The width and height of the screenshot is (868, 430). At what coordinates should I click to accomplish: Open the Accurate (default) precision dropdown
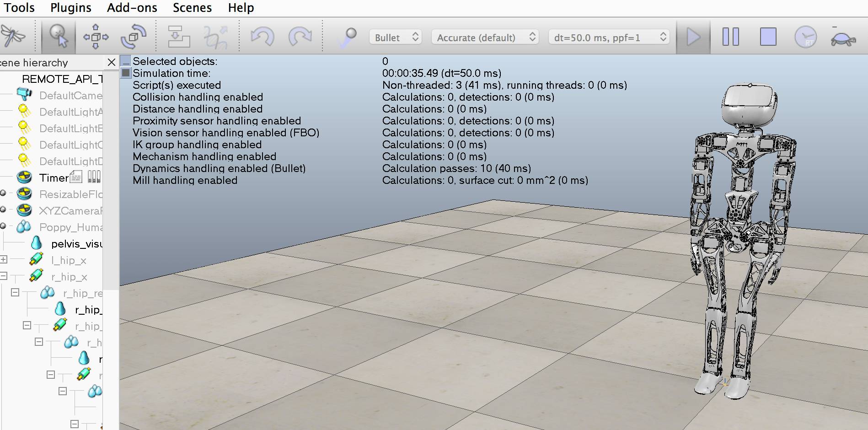pos(485,37)
